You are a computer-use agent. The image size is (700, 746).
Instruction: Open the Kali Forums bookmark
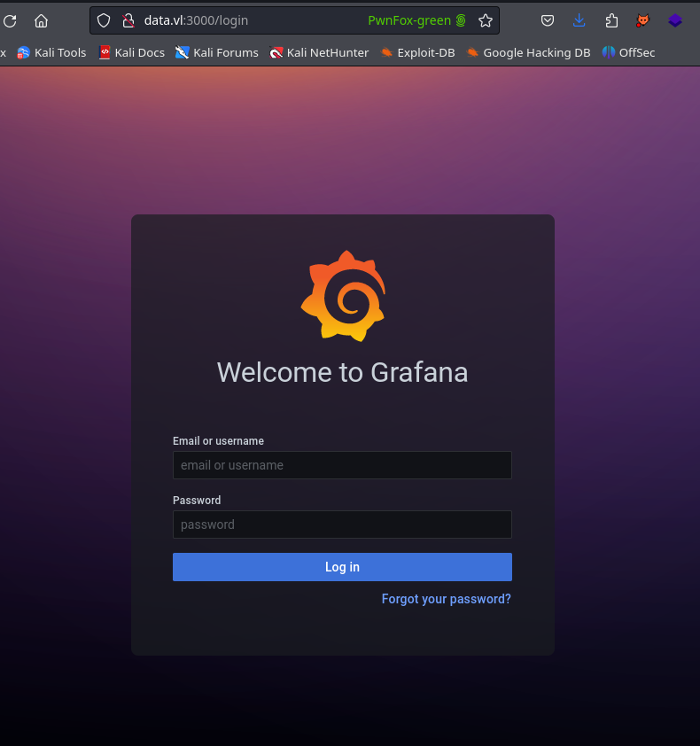tap(216, 52)
